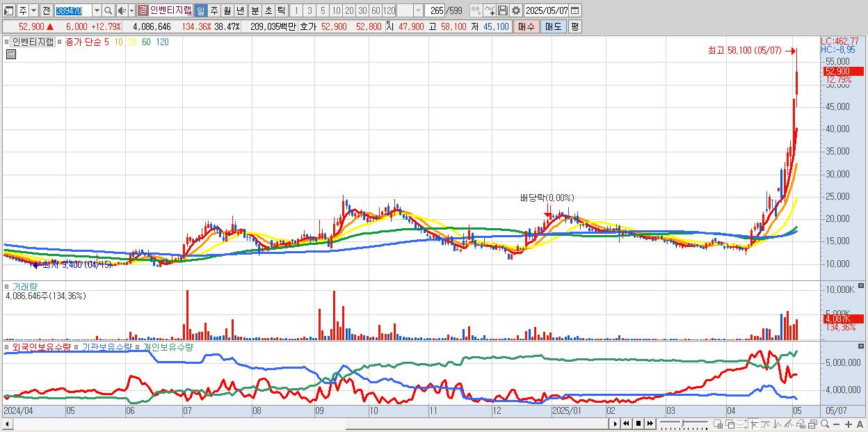Select the 주 weekly period tab

(x=214, y=10)
